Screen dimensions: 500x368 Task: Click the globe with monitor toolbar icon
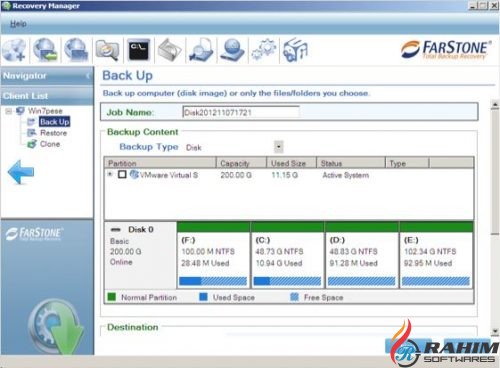click(76, 50)
